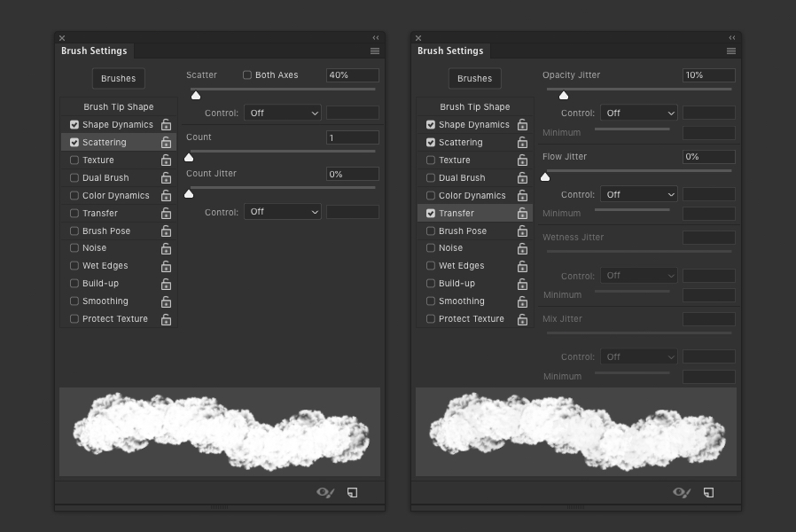
Task: Create new brush icon in left panel
Action: 352,492
